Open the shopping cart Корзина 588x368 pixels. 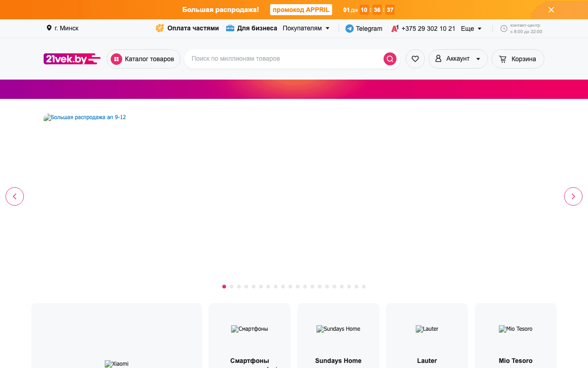pos(518,59)
